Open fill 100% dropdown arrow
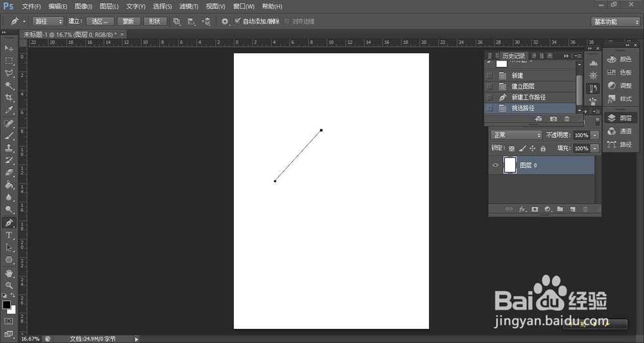 tap(595, 149)
